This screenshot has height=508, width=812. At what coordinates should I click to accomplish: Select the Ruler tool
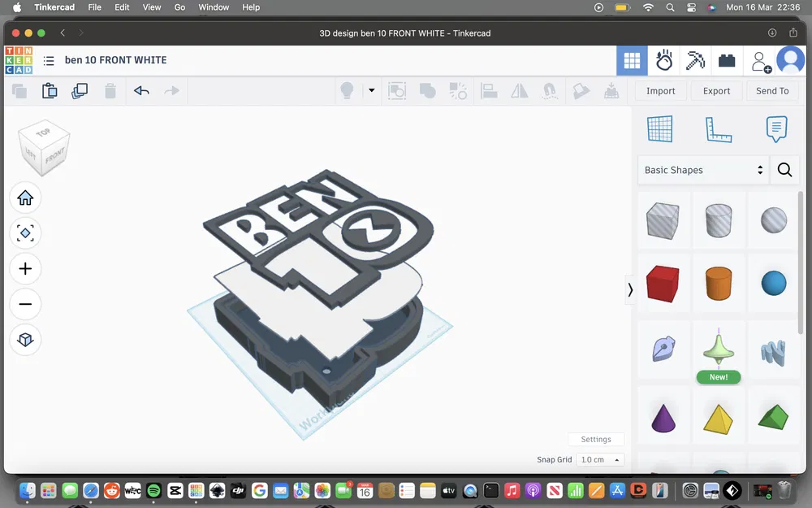(x=719, y=128)
